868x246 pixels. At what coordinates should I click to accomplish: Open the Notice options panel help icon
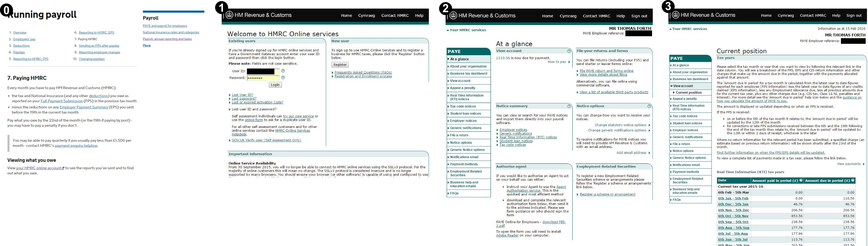point(649,106)
